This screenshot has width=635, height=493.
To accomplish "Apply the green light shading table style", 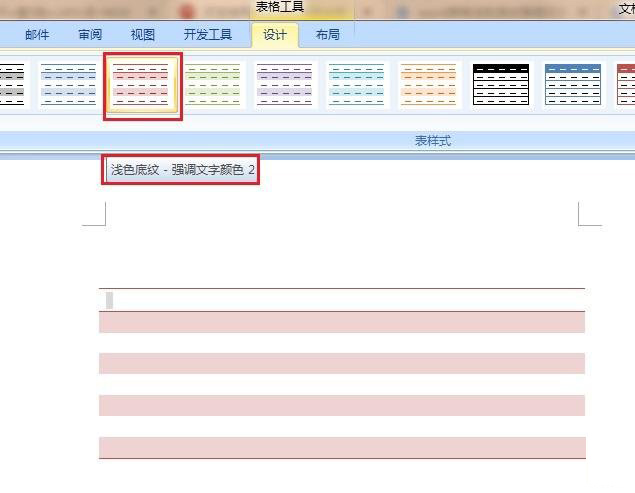I will point(213,85).
